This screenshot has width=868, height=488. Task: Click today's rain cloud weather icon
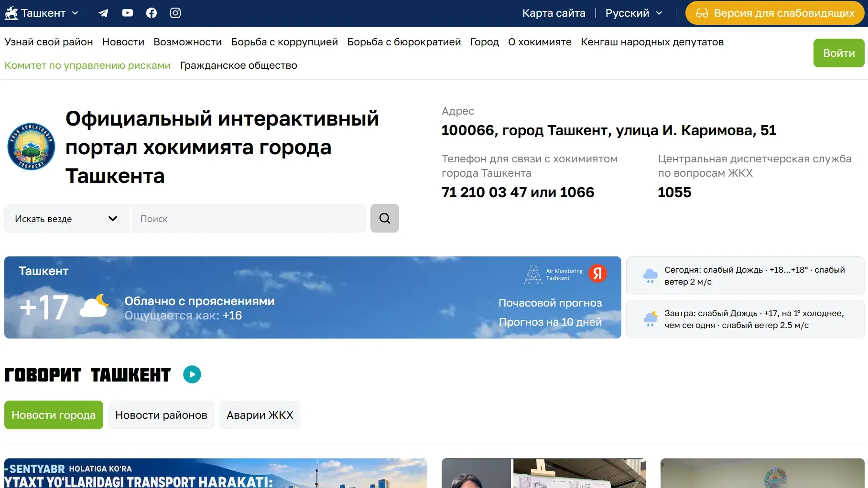coord(650,276)
